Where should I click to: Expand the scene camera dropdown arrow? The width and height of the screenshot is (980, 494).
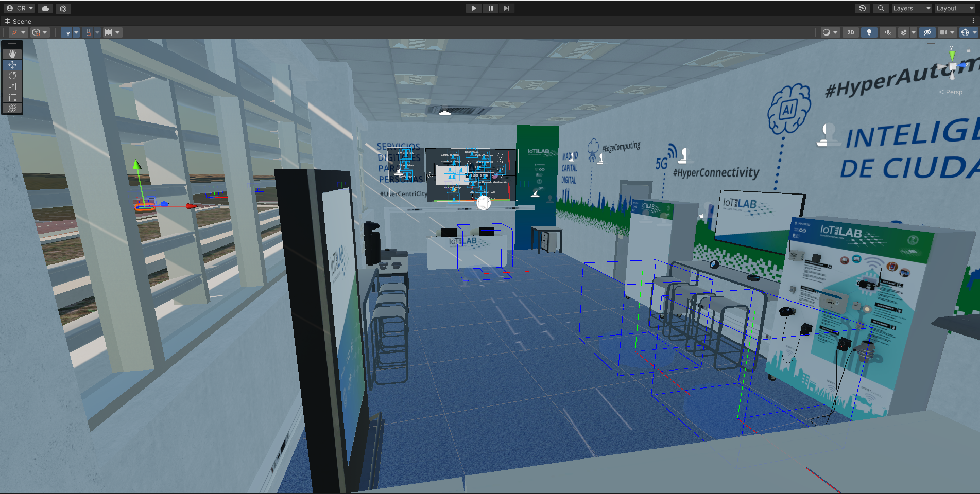click(x=952, y=32)
